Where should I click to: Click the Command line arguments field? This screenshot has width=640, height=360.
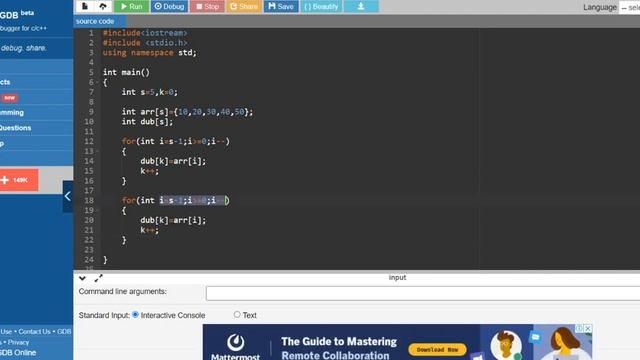(x=423, y=293)
